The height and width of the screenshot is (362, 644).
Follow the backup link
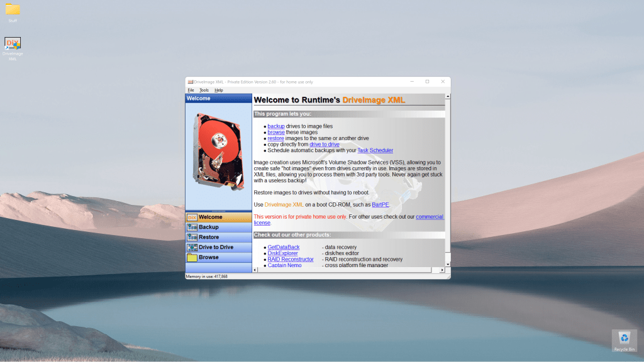[x=276, y=126]
